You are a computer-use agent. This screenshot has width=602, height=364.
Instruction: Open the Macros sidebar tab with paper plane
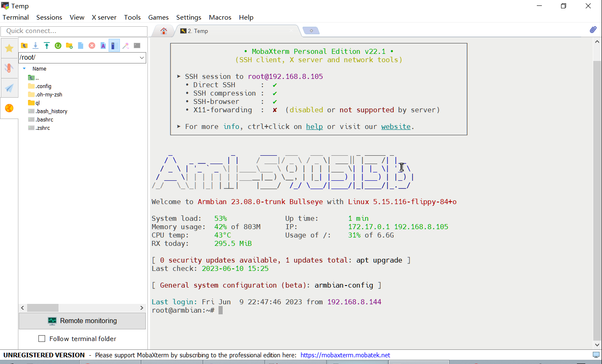coord(9,88)
